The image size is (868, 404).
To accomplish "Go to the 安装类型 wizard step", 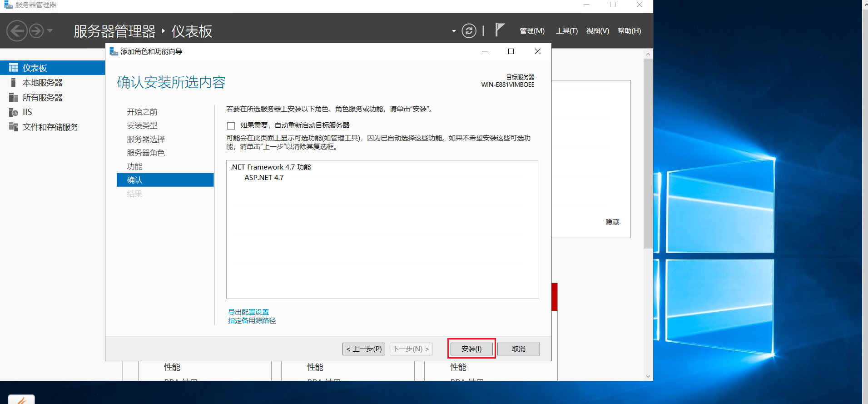I will [142, 125].
